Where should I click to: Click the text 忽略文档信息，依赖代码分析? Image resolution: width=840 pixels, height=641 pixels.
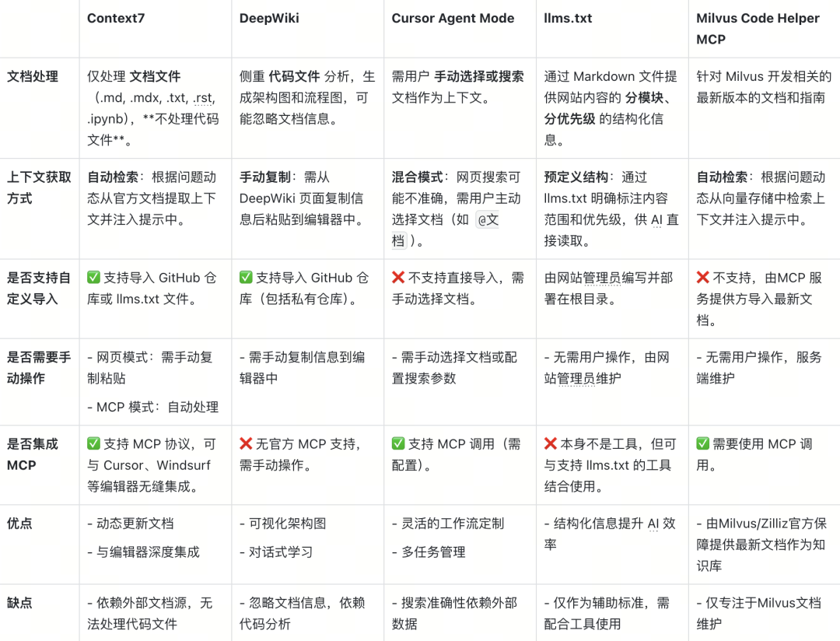tap(302, 614)
